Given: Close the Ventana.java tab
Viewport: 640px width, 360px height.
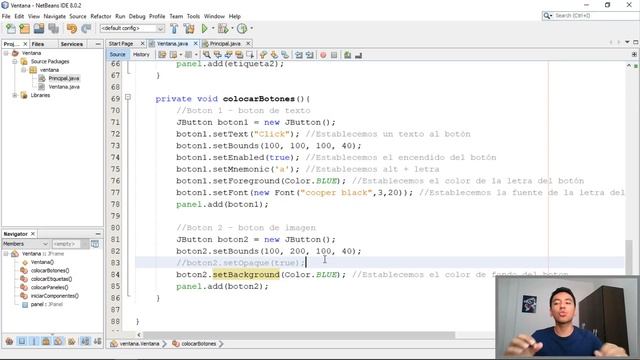Looking at the screenshot, I should click(196, 43).
